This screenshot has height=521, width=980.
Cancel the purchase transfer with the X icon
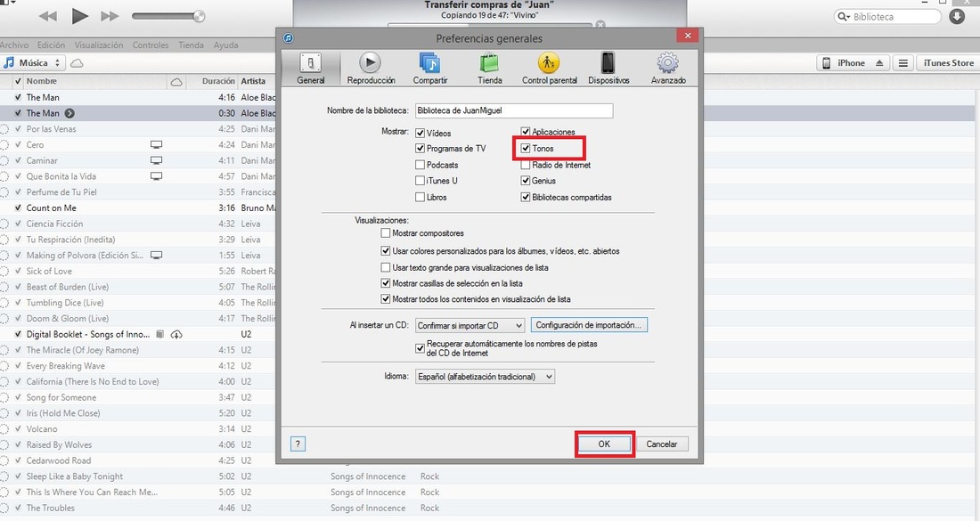pos(600,25)
